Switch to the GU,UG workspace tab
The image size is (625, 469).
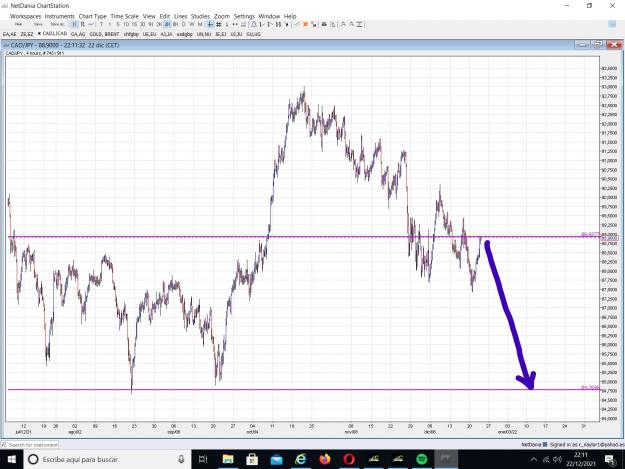tap(254, 34)
